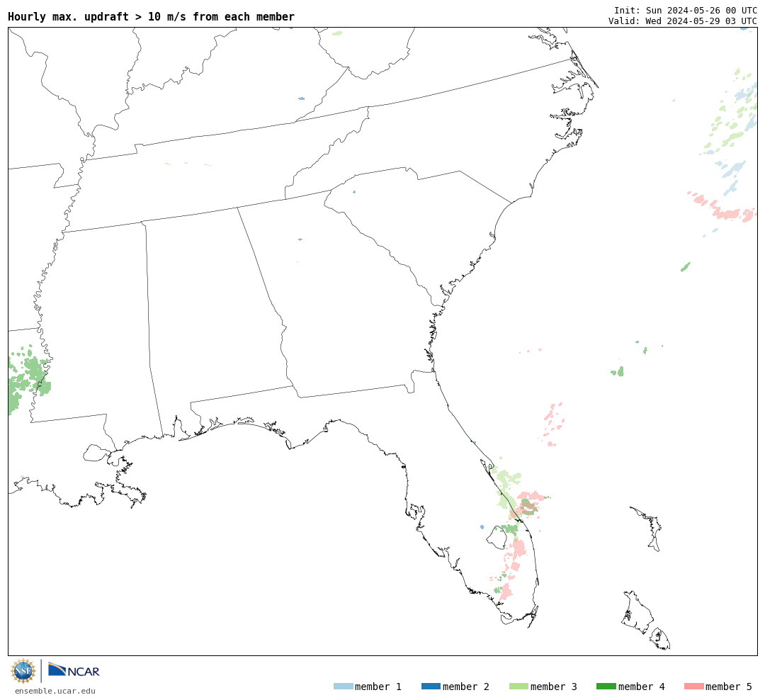Click the NCAR logo

[74, 670]
